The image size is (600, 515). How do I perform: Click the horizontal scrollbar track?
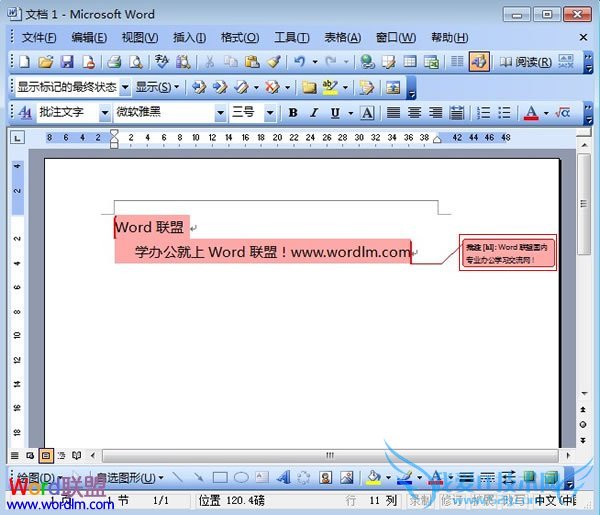tap(330, 455)
